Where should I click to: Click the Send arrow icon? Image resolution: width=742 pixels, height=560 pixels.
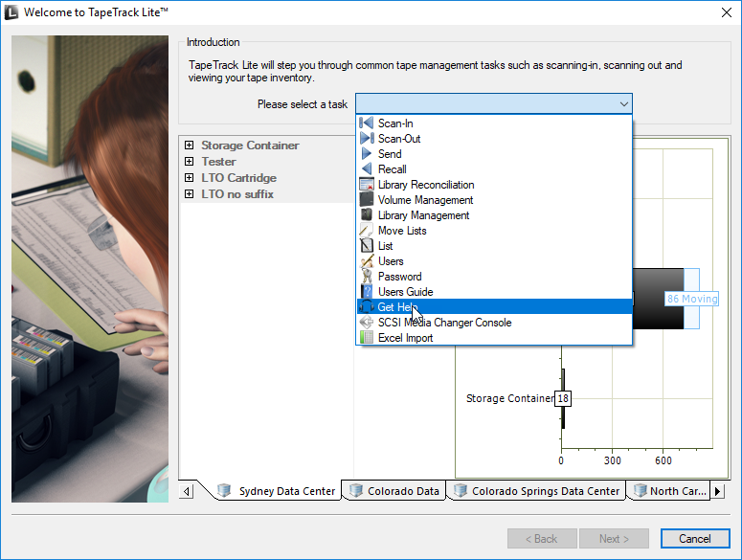(x=367, y=154)
